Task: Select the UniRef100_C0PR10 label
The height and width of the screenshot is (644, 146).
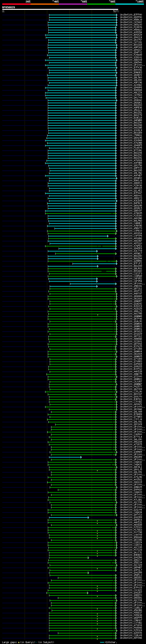Action: [131, 231]
